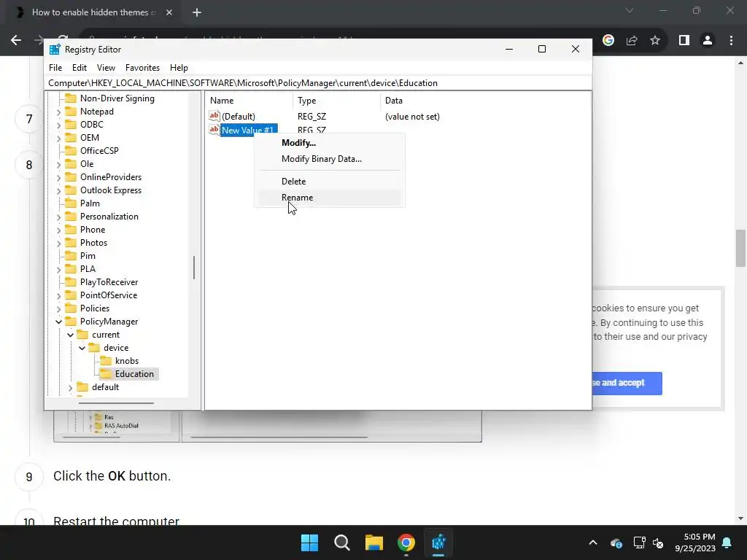Select the OfficeCSP folder icon

coord(71,150)
